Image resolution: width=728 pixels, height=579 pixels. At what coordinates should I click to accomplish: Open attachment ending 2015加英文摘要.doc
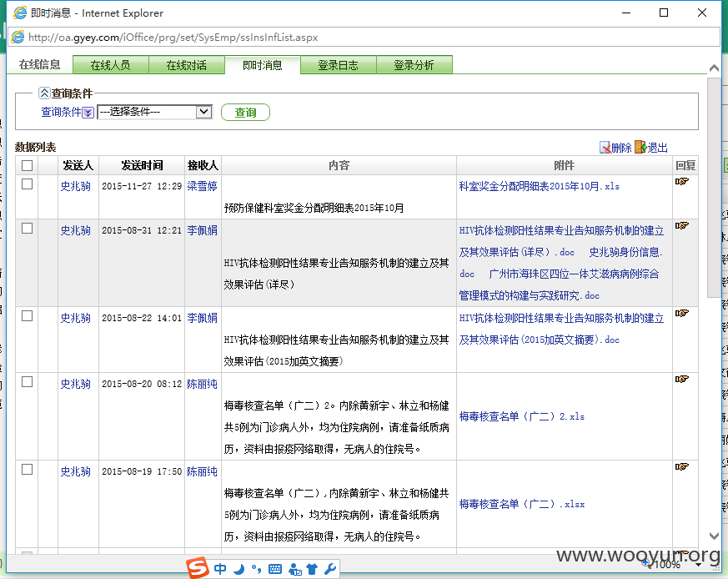click(x=561, y=329)
